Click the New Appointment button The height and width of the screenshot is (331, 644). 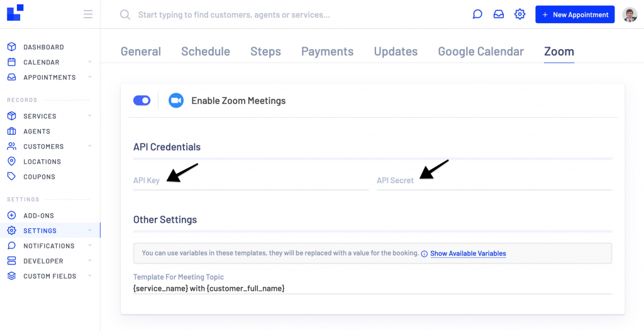coord(575,14)
